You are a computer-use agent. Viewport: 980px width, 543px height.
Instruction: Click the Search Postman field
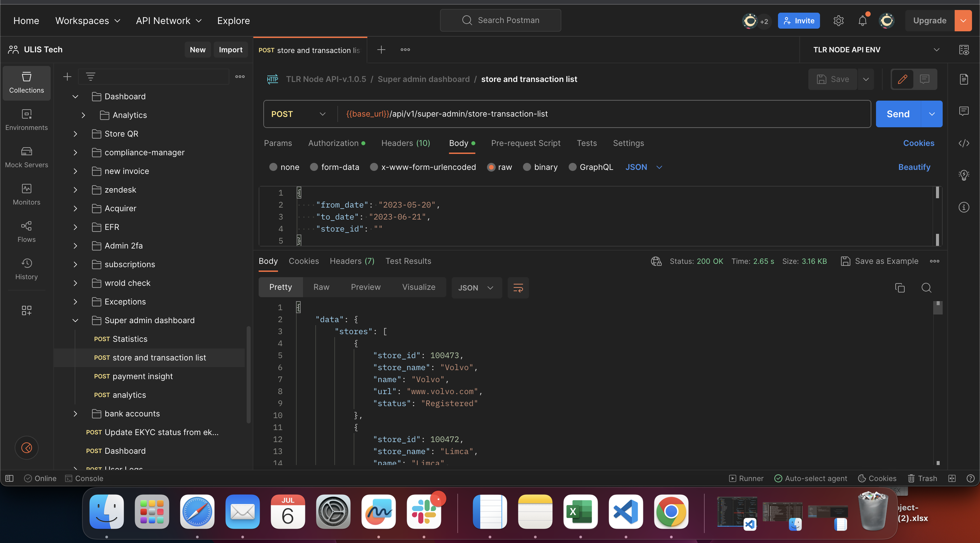pyautogui.click(x=500, y=20)
